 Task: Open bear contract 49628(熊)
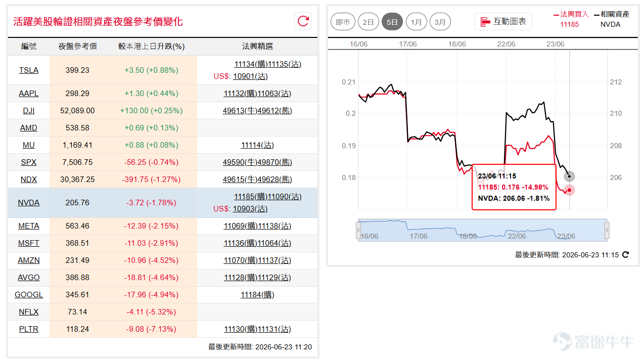click(x=275, y=179)
